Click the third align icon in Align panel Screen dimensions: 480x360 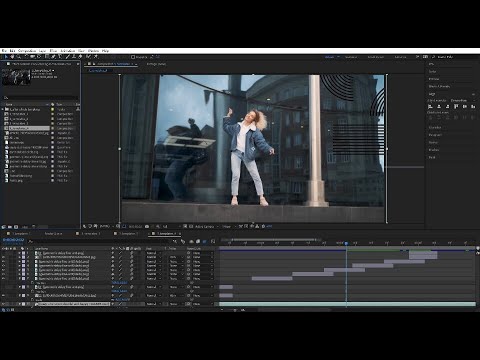click(x=448, y=107)
